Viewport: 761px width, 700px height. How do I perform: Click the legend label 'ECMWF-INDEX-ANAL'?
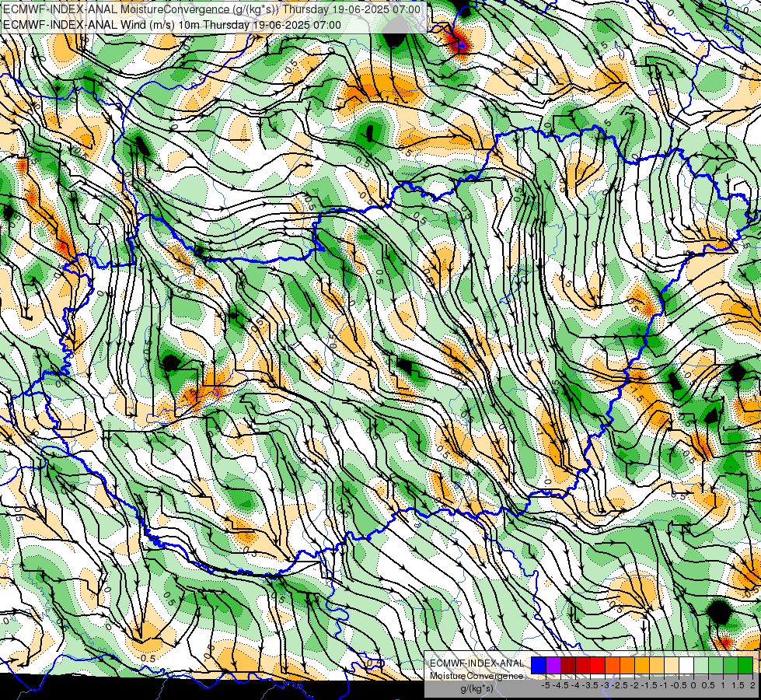(476, 663)
